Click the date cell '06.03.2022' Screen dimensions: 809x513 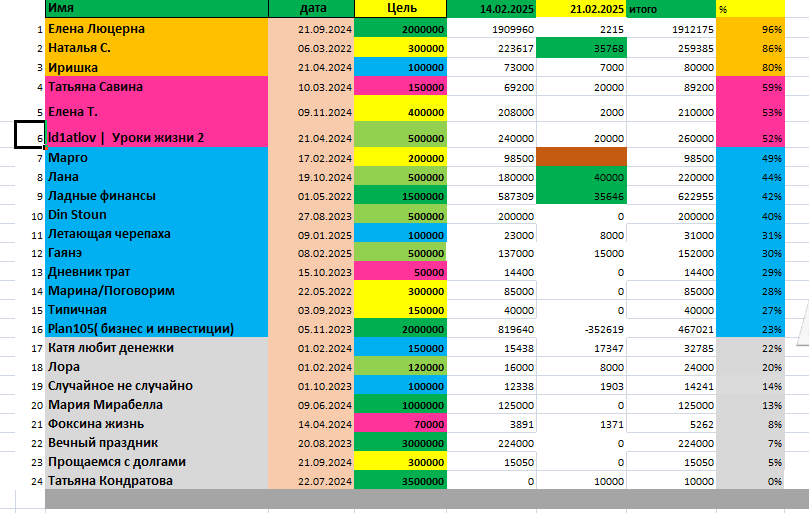tap(312, 48)
